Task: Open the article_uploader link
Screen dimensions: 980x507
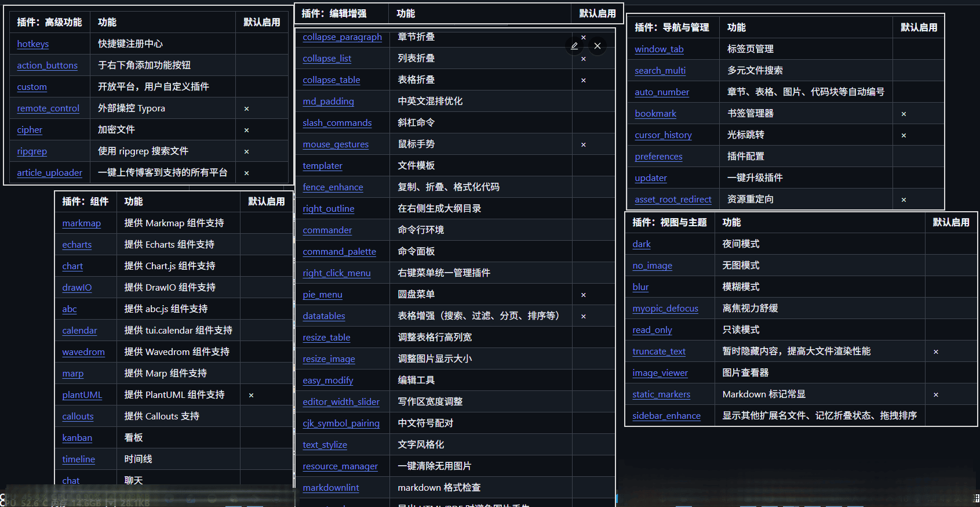Action: (50, 173)
